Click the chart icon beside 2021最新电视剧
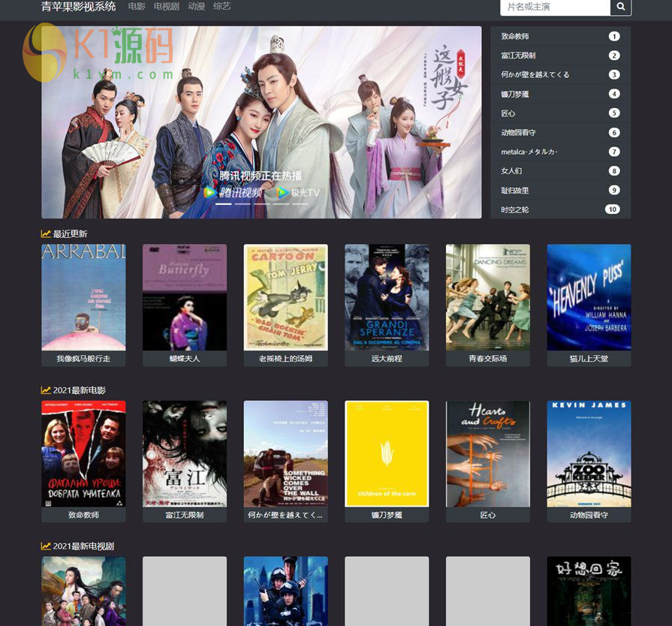 coord(46,546)
